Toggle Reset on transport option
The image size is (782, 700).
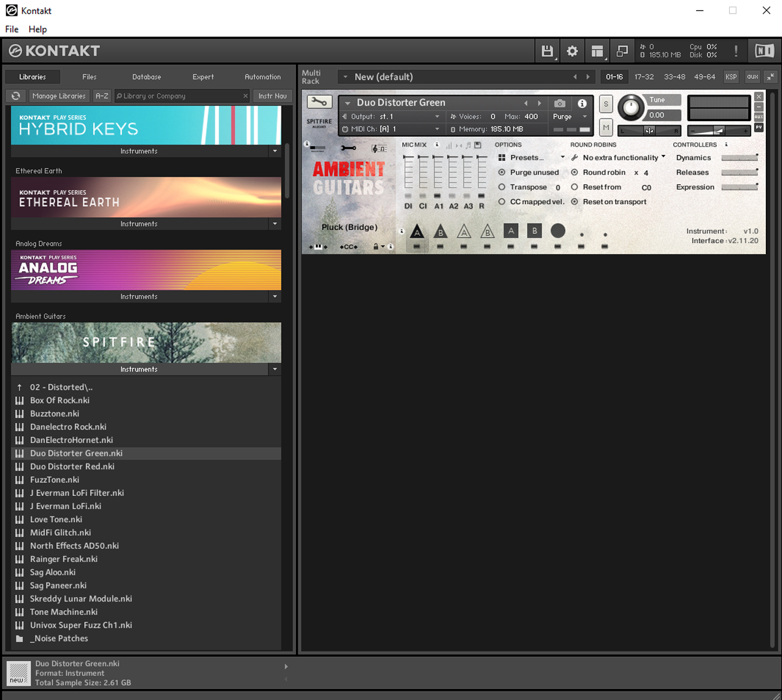pos(574,202)
